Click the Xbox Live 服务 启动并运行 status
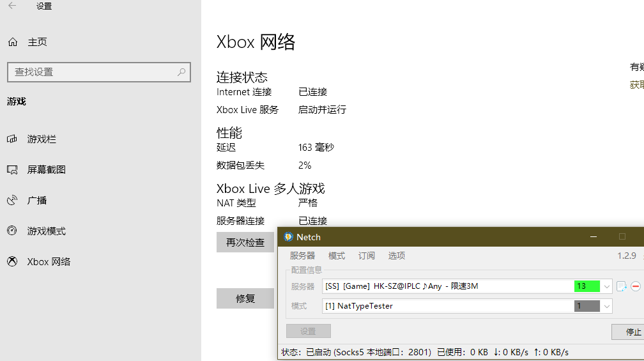This screenshot has height=361, width=644. point(322,110)
